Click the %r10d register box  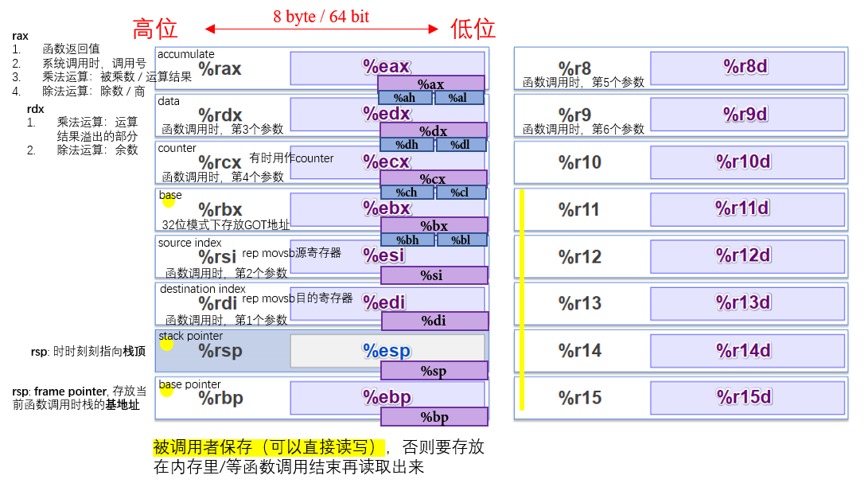(x=747, y=162)
